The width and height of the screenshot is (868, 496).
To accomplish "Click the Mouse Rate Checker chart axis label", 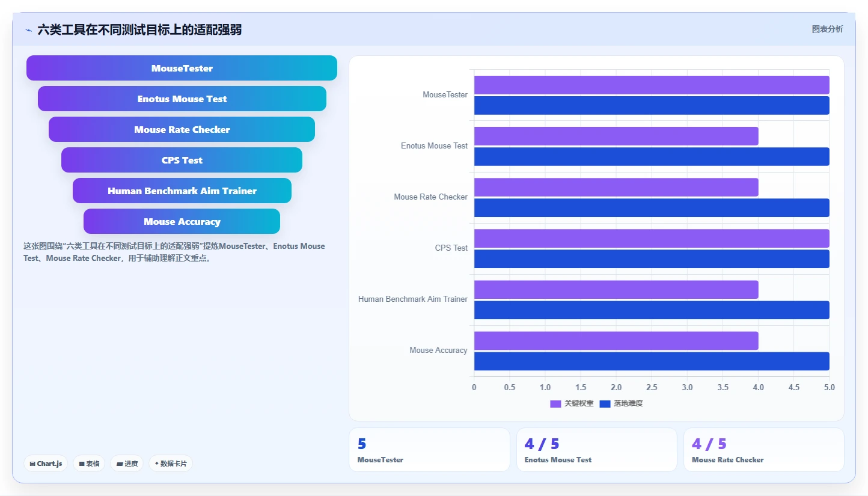I will click(430, 197).
